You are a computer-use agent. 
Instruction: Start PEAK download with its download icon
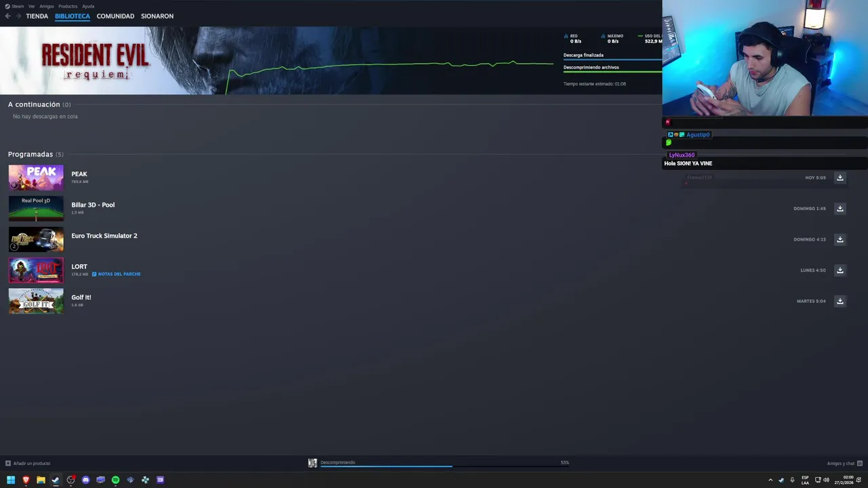click(840, 178)
